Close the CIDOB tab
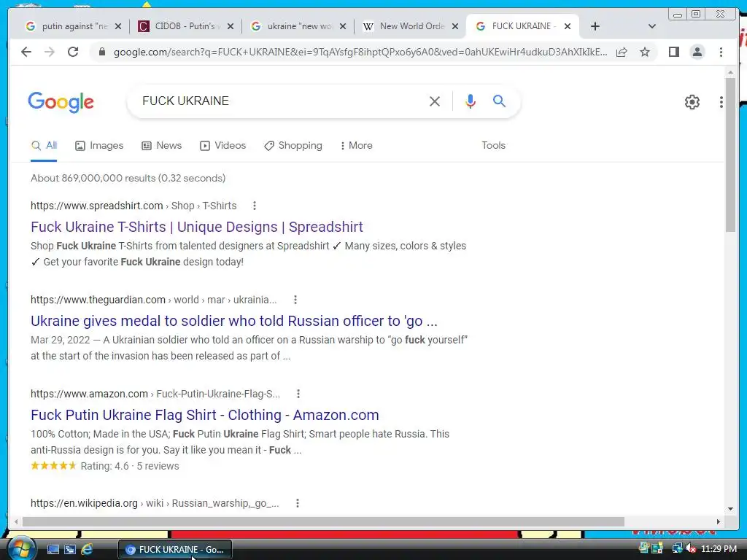747x560 pixels. point(231,26)
